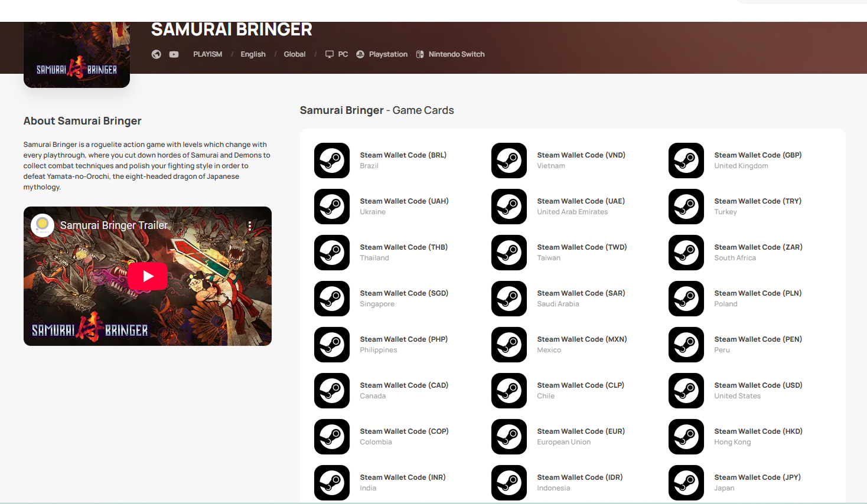Image resolution: width=867 pixels, height=504 pixels.
Task: Open the trailer video's three-dot options menu
Action: [x=250, y=225]
